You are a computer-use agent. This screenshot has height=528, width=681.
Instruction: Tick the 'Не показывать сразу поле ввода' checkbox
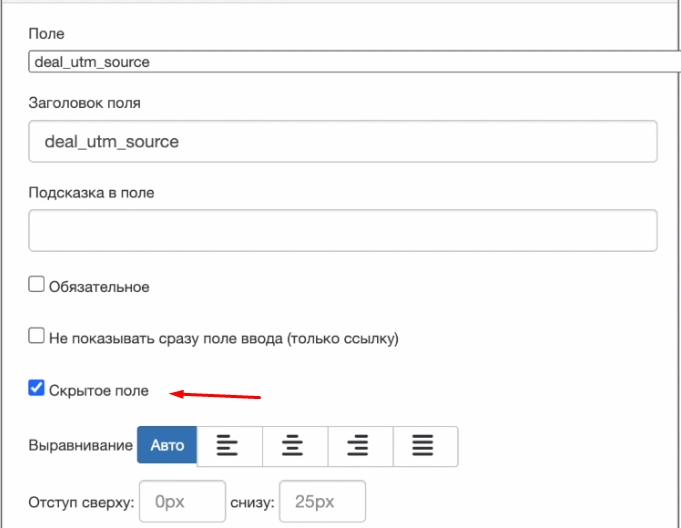[x=37, y=337]
